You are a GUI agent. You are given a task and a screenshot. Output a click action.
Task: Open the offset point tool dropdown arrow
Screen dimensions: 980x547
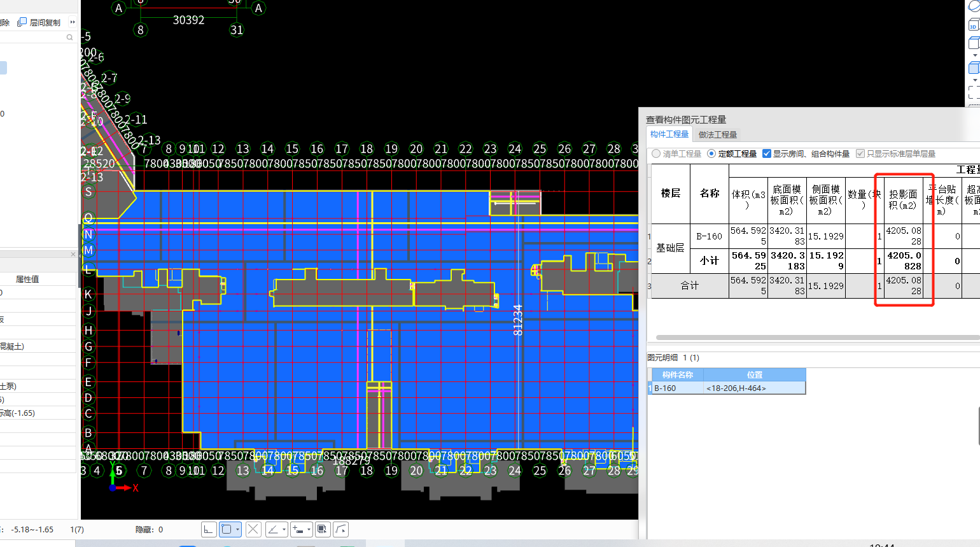pos(309,529)
